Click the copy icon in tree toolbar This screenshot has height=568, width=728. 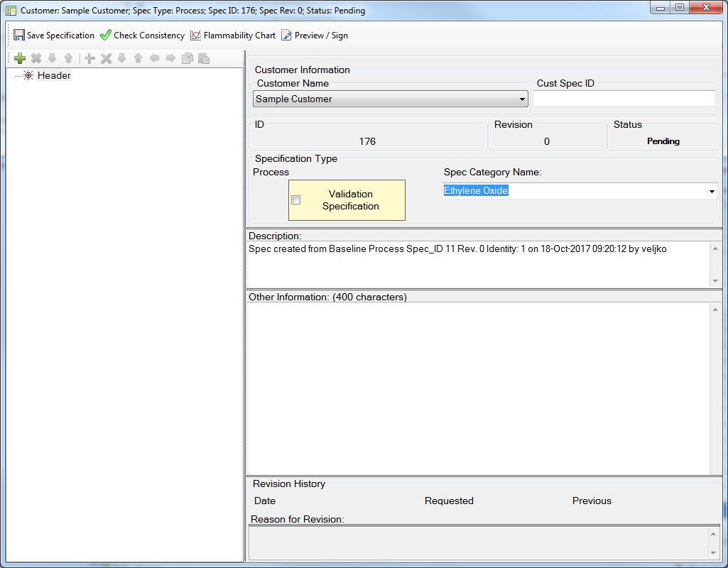pos(187,58)
